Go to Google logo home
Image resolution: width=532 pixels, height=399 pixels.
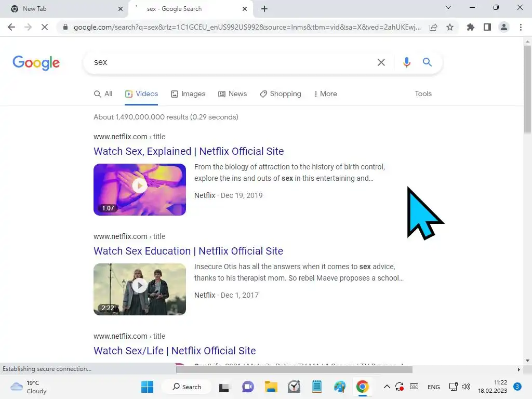(x=36, y=63)
